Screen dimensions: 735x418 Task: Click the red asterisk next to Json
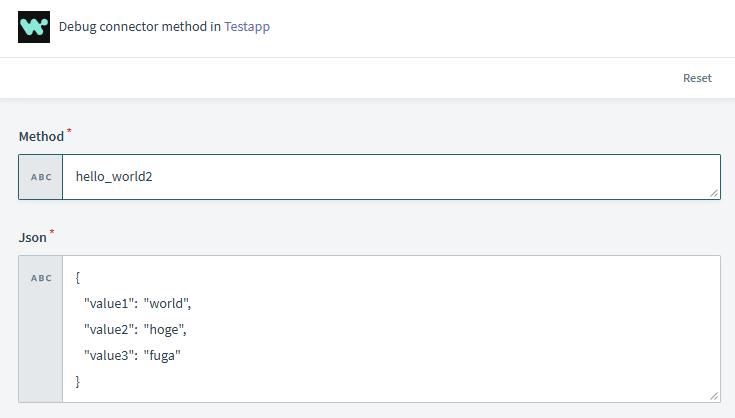click(51, 232)
